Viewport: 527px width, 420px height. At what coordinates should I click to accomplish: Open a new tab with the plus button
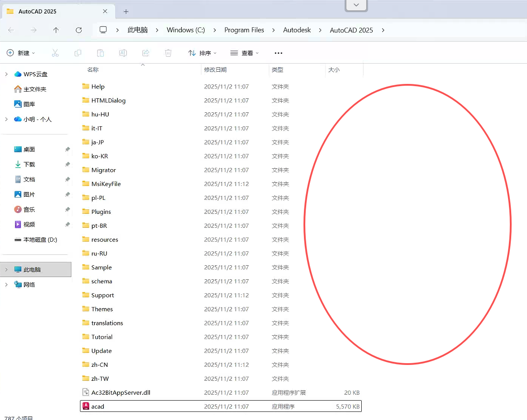pyautogui.click(x=126, y=11)
